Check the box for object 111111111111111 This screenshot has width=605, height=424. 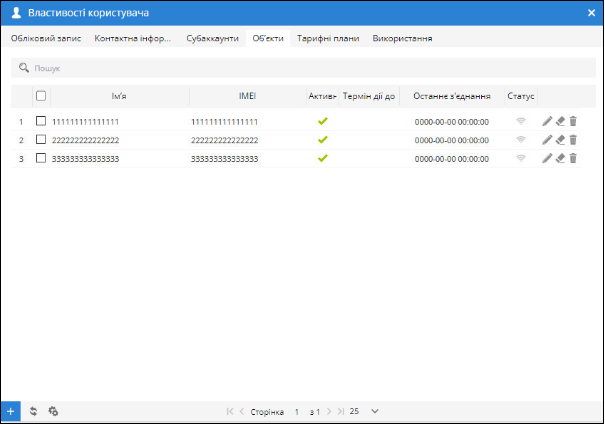[x=41, y=121]
